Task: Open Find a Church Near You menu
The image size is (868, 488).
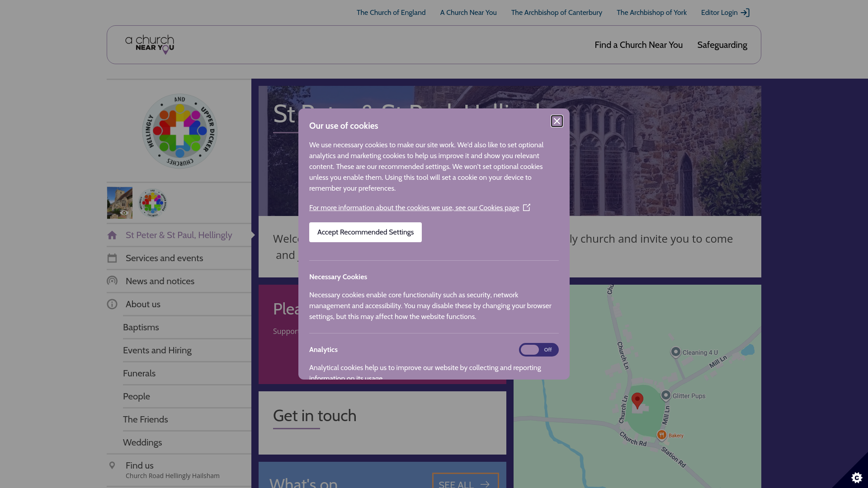Action: click(638, 45)
